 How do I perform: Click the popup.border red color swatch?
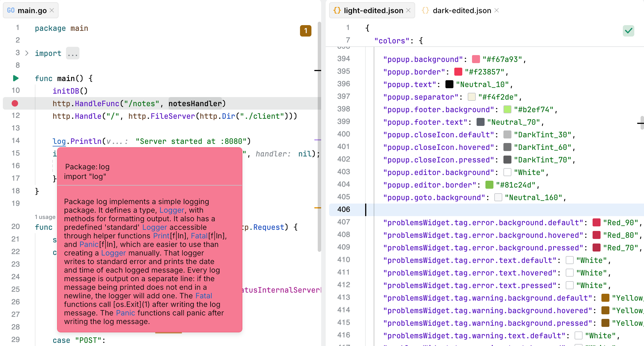tap(458, 72)
